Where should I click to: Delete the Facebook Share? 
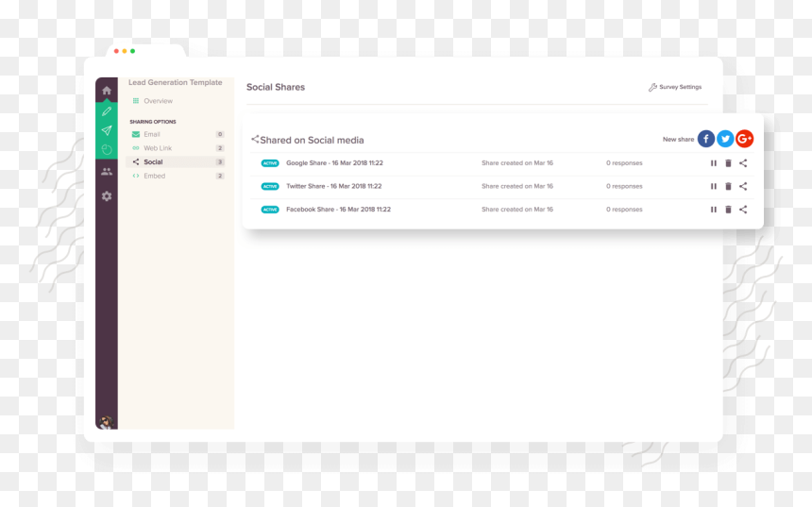pos(728,210)
